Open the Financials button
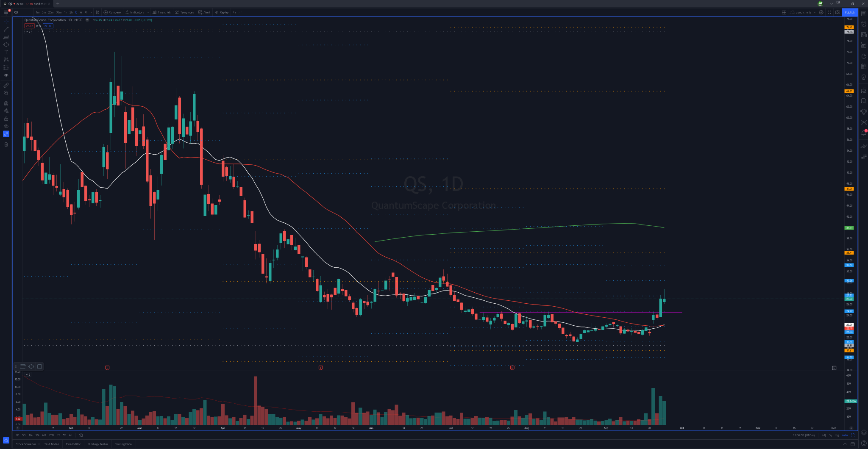868x449 pixels. [x=162, y=12]
